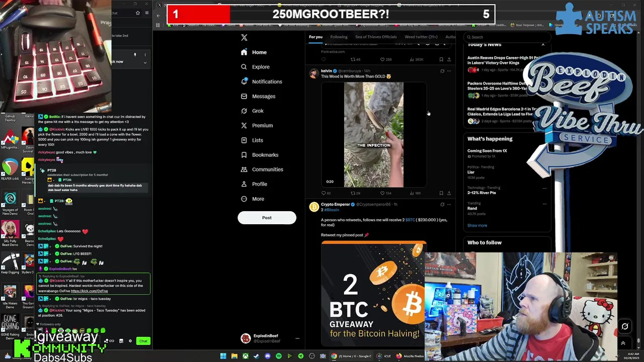The image size is (644, 362).
Task: Reply to kelvin's wood post
Action: [326, 193]
